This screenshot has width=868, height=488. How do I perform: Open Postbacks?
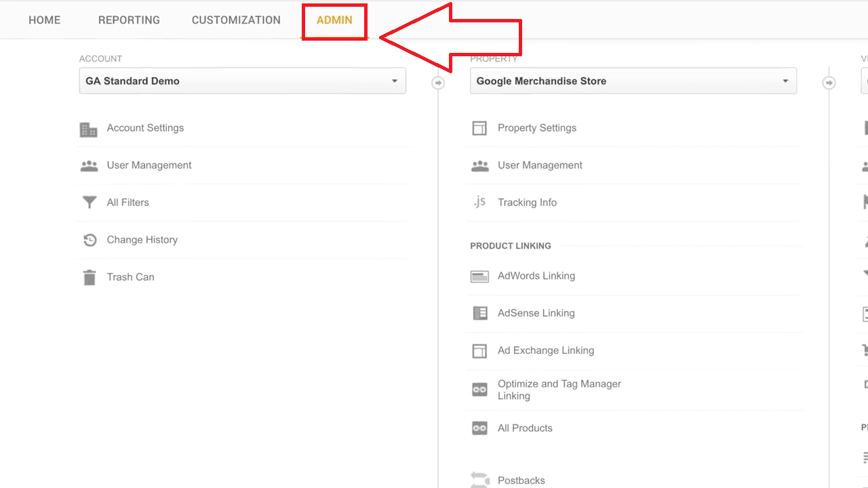tap(521, 481)
